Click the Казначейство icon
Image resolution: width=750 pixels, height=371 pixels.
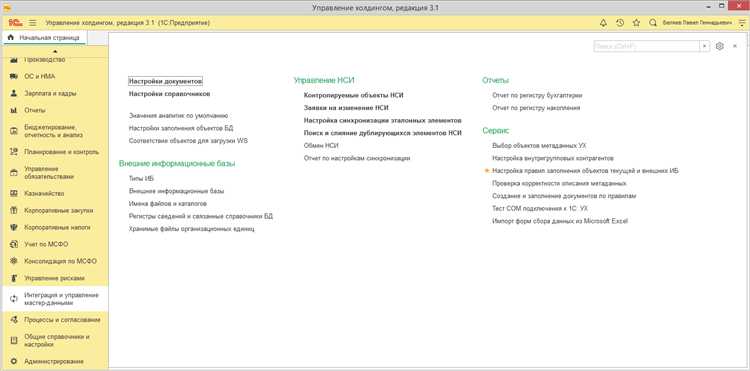[14, 194]
